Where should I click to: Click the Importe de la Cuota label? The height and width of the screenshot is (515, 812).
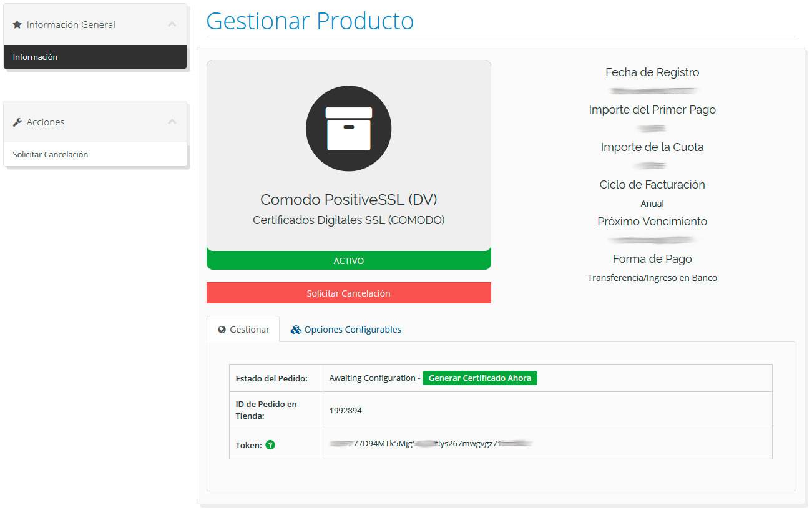click(x=652, y=147)
